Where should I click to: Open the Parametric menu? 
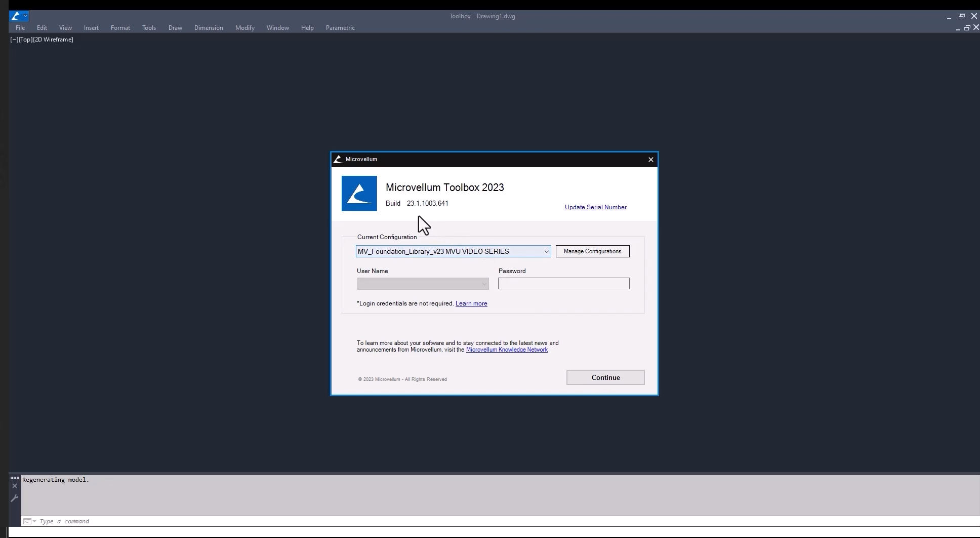340,28
